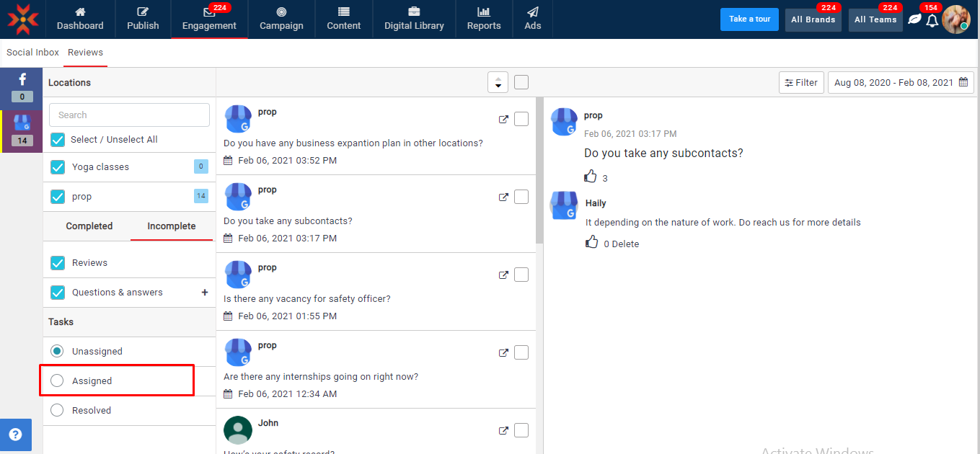Uncheck the Yoga classes location checkbox

[58, 167]
